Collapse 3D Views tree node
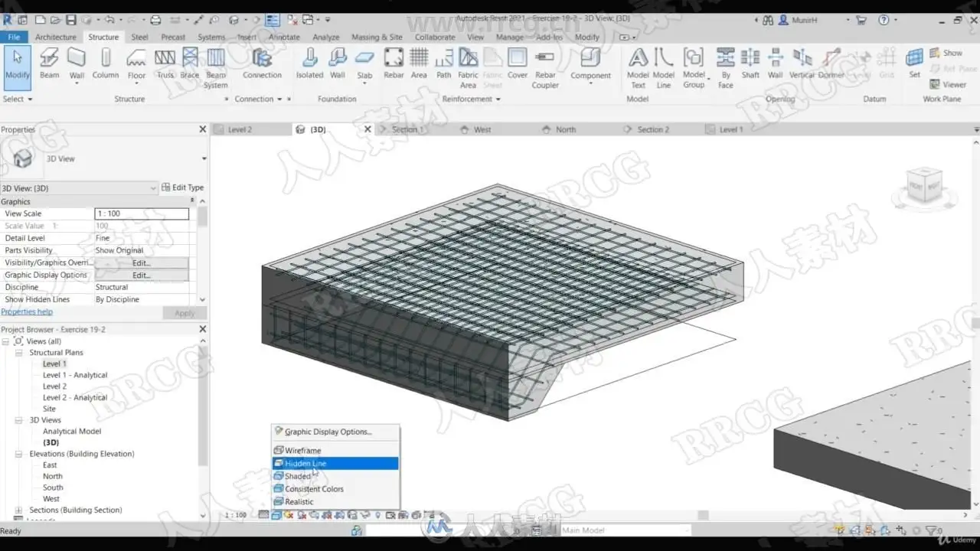980x551 pixels. tap(18, 420)
